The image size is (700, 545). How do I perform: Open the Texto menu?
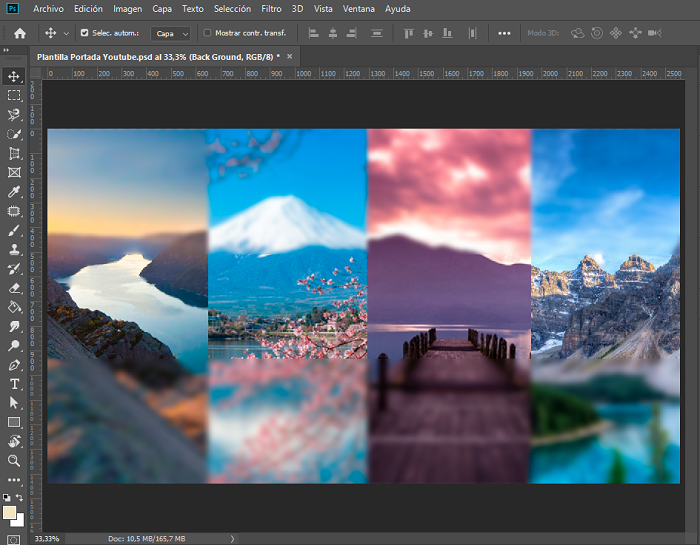click(x=192, y=9)
